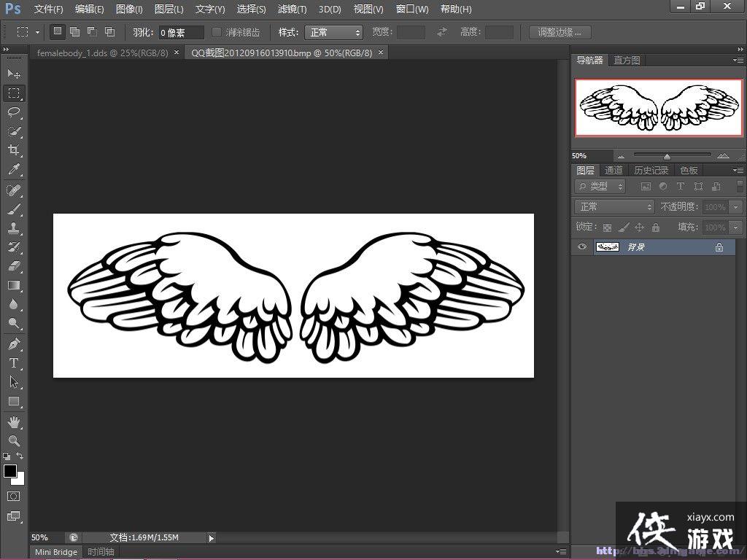Select the Zoom tool
Image resolution: width=747 pixels, height=560 pixels.
(14, 440)
